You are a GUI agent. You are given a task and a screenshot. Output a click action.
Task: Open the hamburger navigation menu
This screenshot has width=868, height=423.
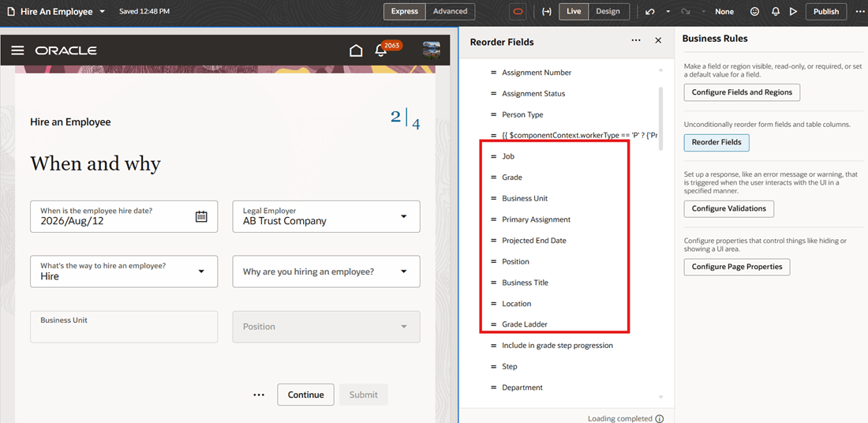pyautogui.click(x=17, y=51)
